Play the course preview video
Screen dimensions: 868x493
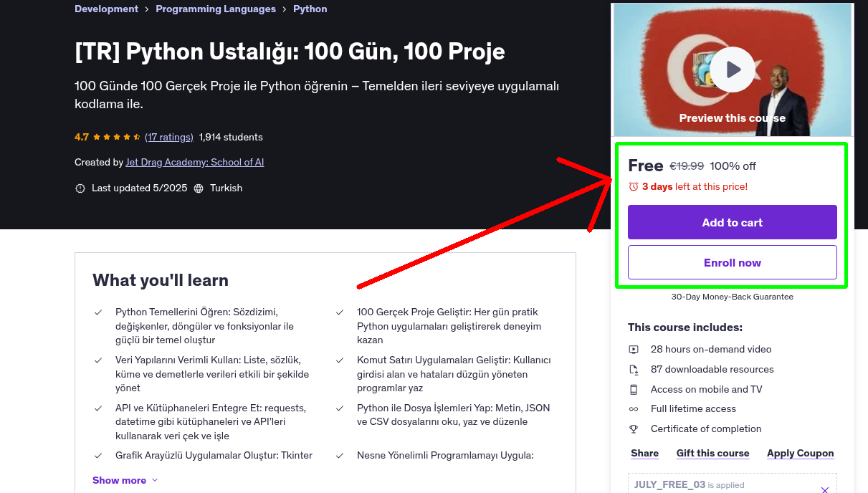pos(733,70)
